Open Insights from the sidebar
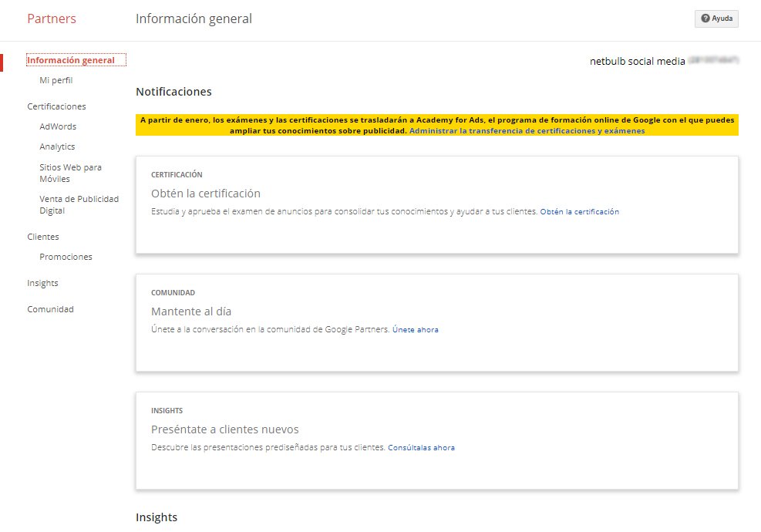Image resolution: width=761 pixels, height=532 pixels. pos(42,283)
